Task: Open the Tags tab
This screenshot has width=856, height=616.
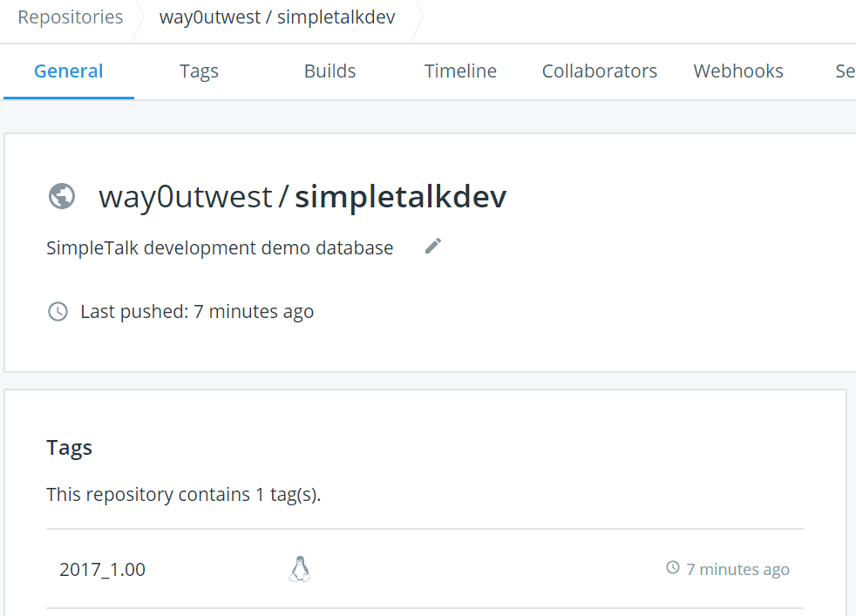Action: pyautogui.click(x=199, y=71)
